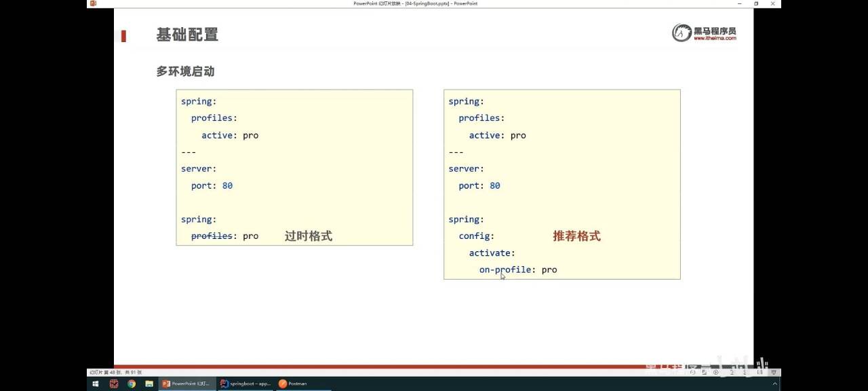Click the red taskbar icon beside Start
Viewport: 868px width, 391px height.
[x=113, y=384]
